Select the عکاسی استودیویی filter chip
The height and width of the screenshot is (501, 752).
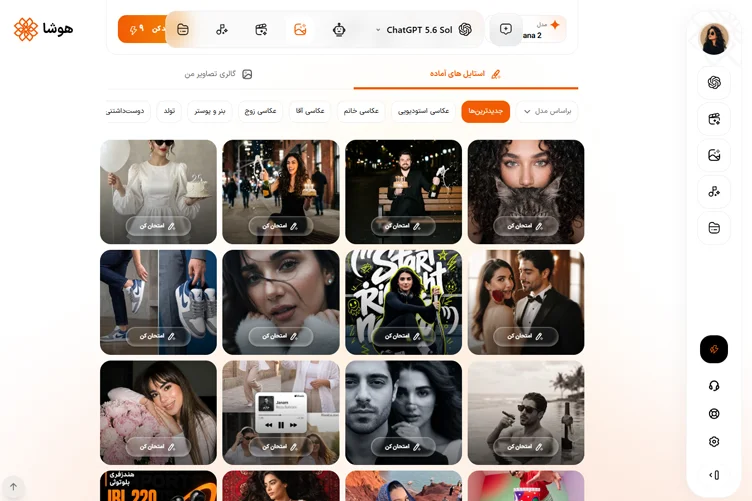tap(423, 111)
